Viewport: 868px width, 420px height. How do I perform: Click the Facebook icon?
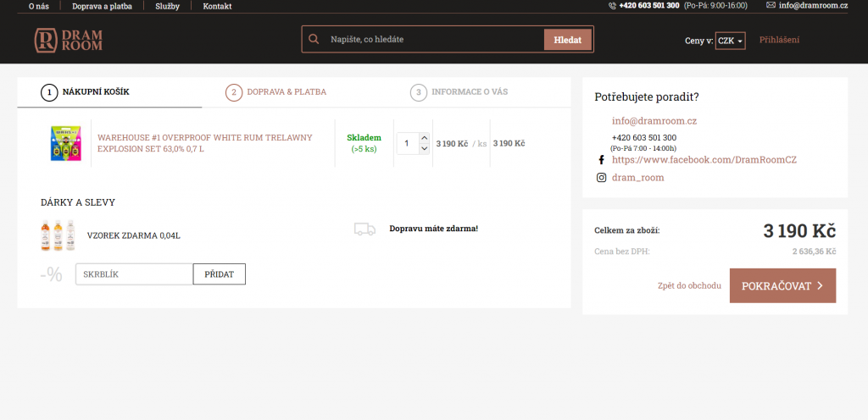601,160
